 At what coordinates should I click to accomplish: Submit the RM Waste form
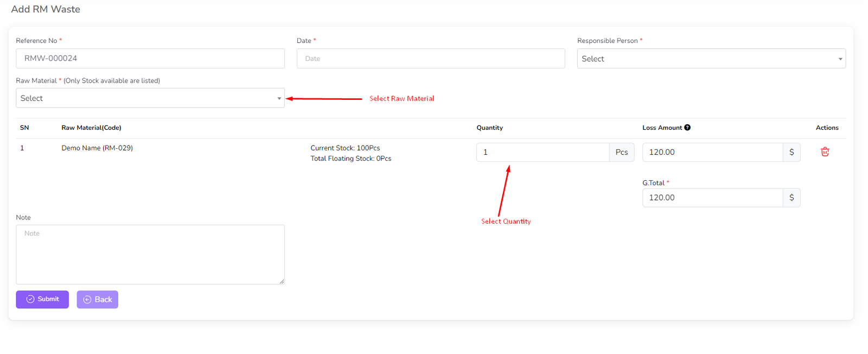coord(42,299)
